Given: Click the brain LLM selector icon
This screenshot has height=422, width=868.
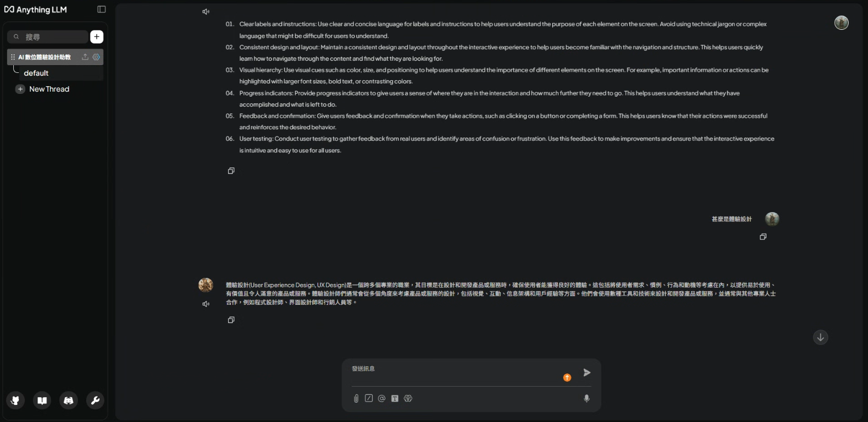Looking at the screenshot, I should [408, 398].
